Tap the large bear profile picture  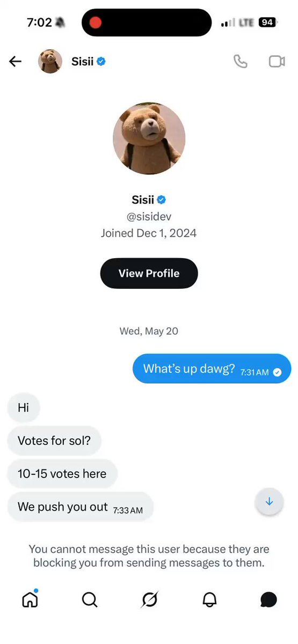149,138
